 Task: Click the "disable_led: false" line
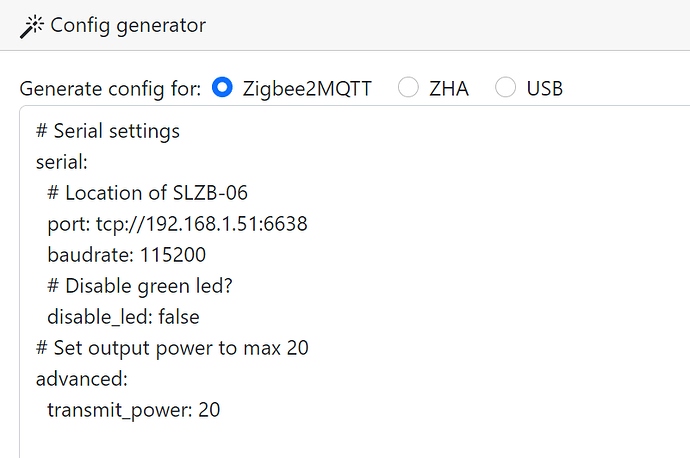tap(123, 317)
